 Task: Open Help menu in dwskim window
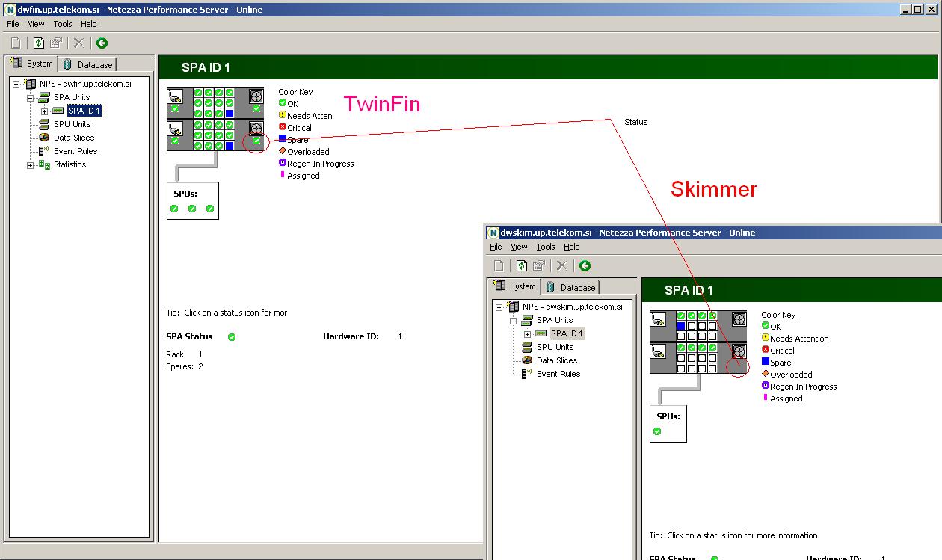tap(572, 247)
